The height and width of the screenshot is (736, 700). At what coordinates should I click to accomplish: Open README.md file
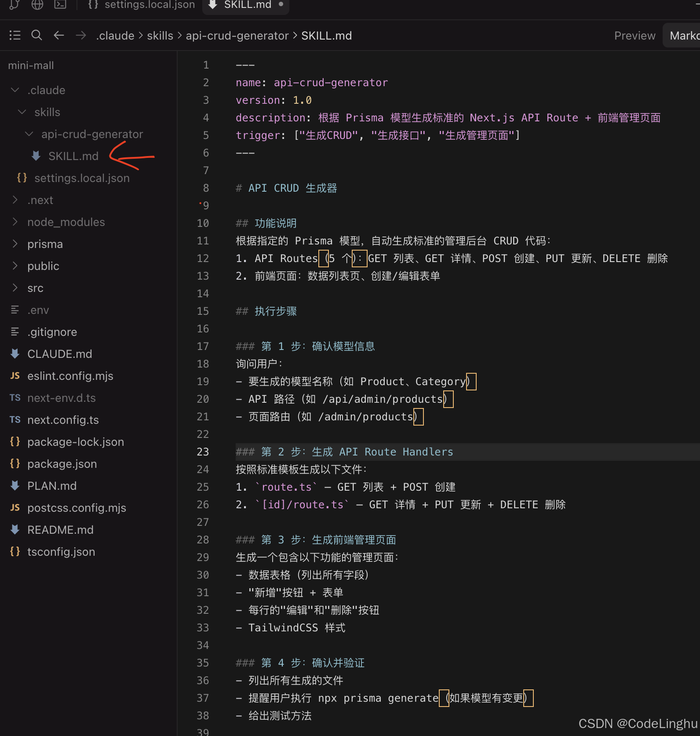point(60,529)
